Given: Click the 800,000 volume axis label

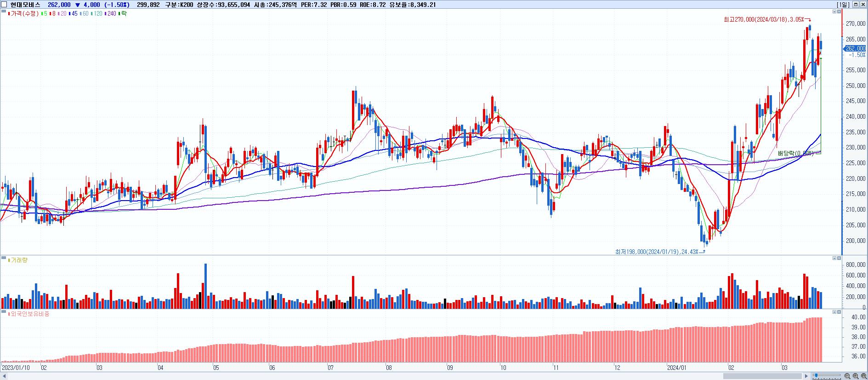Looking at the screenshot, I should click(x=856, y=265).
